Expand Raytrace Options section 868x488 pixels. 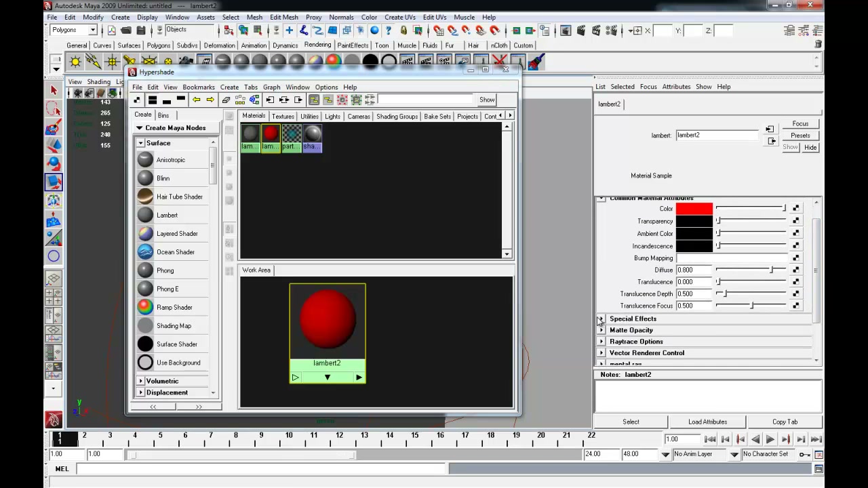tap(601, 342)
